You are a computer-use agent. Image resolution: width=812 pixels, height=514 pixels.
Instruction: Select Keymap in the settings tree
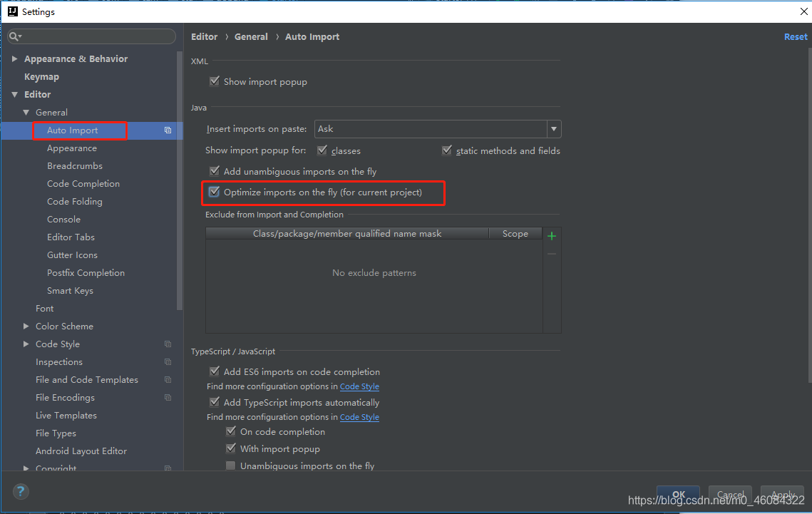pyautogui.click(x=41, y=76)
